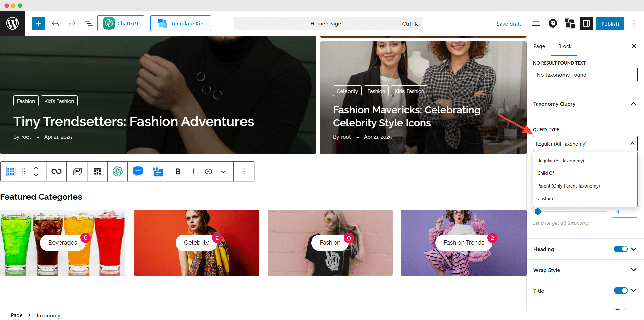This screenshot has width=644, height=320.
Task: Click the Fashion Trends category label
Action: tap(464, 242)
